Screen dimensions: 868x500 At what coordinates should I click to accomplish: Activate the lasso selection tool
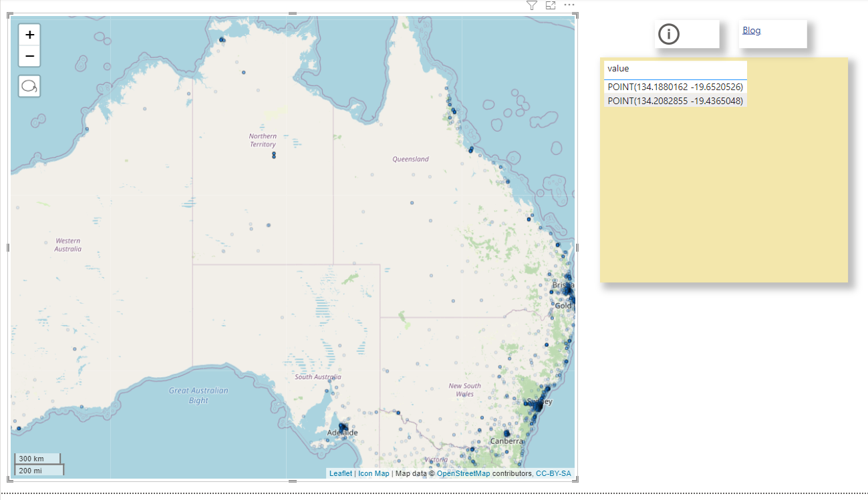pyautogui.click(x=29, y=86)
